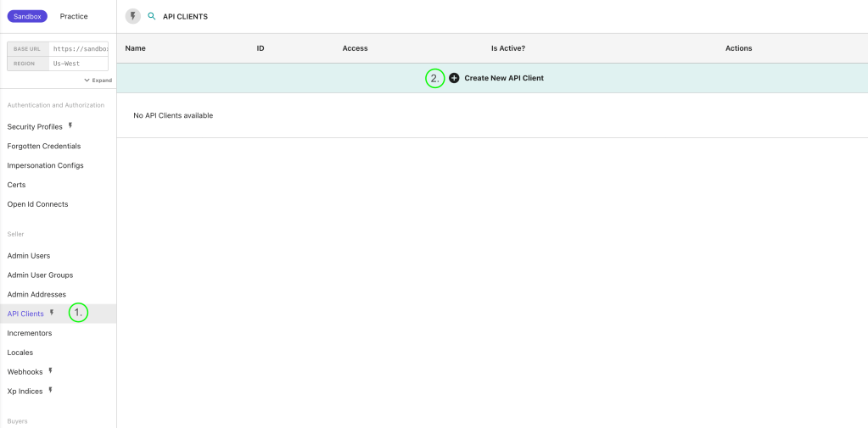
Task: Click lightning bolt beside API Clients
Action: [52, 314]
